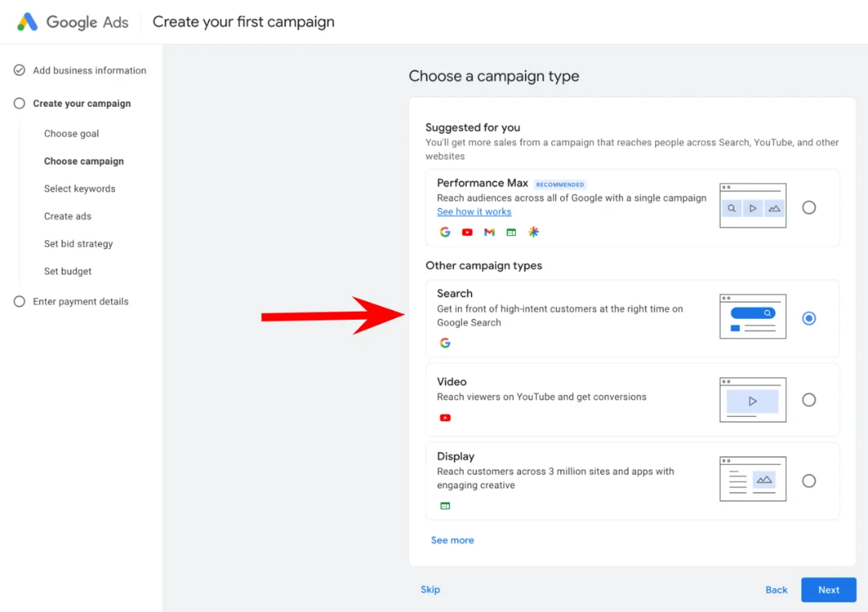Image resolution: width=868 pixels, height=612 pixels.
Task: Click the 'Choose a campaign type' heading
Action: coord(493,75)
